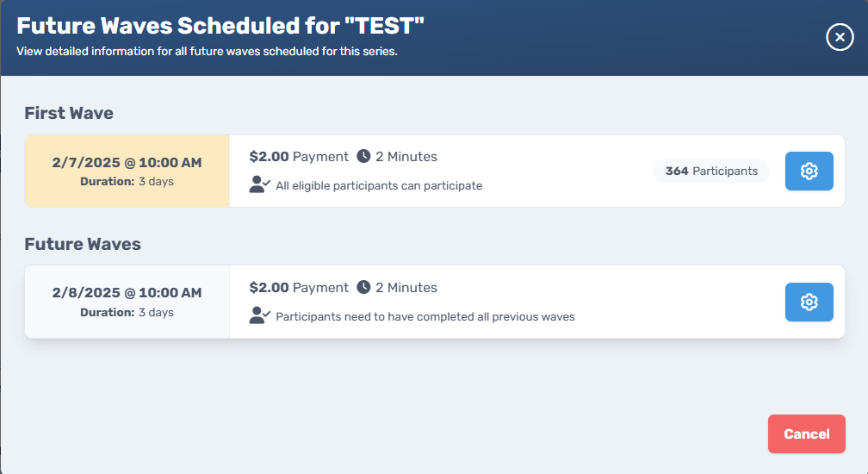Click the First Wave section heading
868x474 pixels.
69,113
